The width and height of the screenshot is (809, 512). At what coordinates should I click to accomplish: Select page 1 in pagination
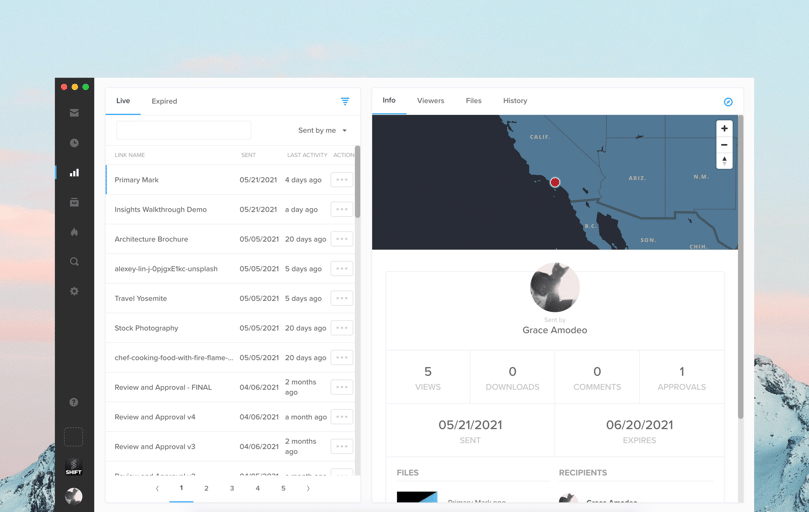(x=181, y=488)
